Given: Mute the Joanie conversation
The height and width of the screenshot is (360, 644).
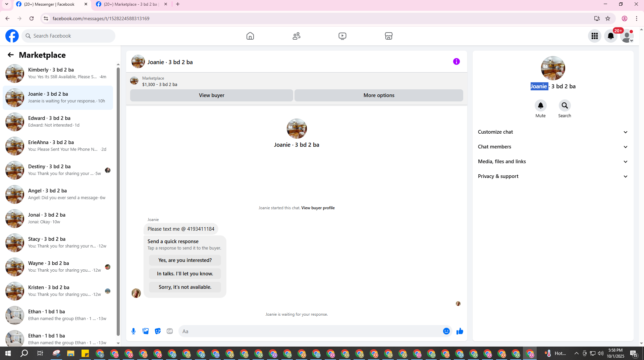Looking at the screenshot, I should coord(540,105).
